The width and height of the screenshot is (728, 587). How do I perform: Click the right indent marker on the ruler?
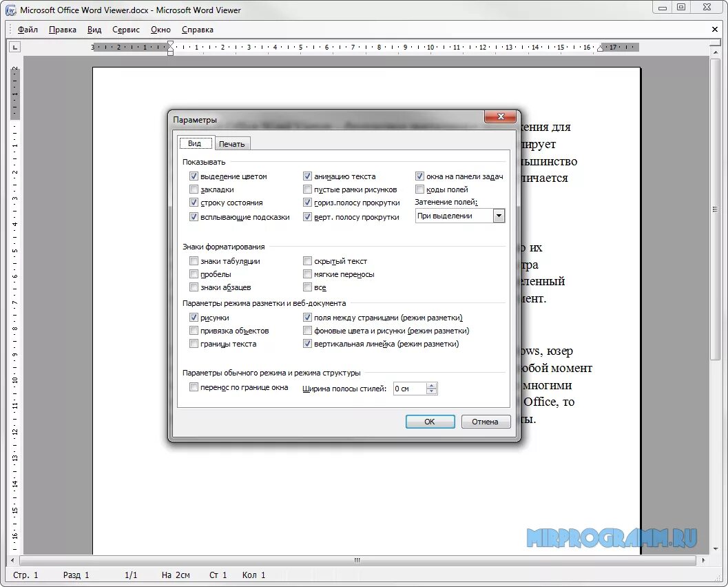click(x=601, y=48)
